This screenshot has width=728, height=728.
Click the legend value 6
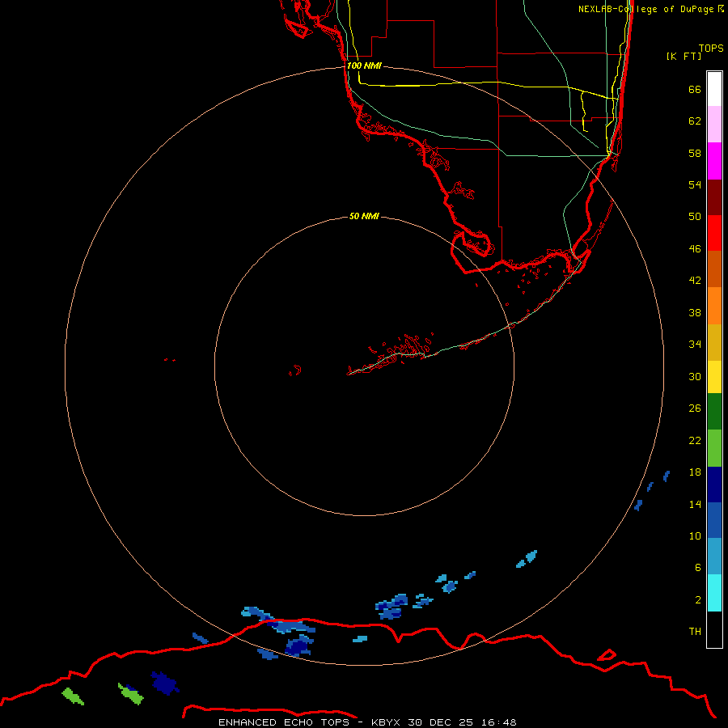point(698,568)
